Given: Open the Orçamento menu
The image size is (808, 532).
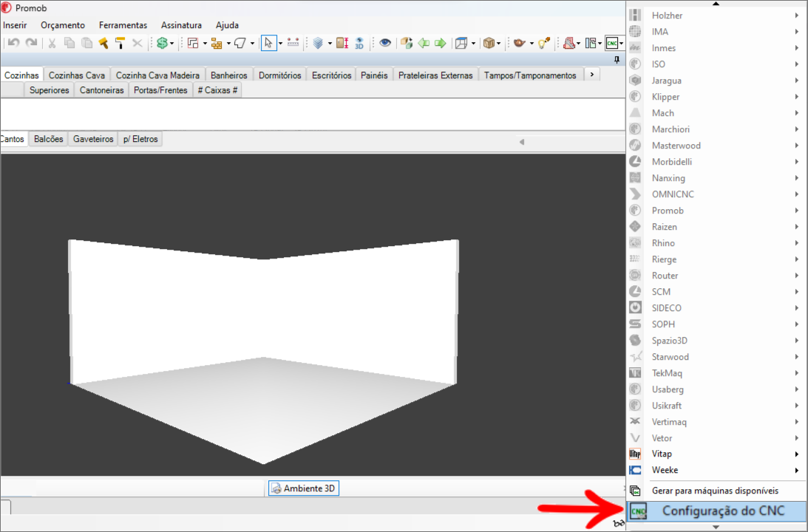Looking at the screenshot, I should (63, 25).
